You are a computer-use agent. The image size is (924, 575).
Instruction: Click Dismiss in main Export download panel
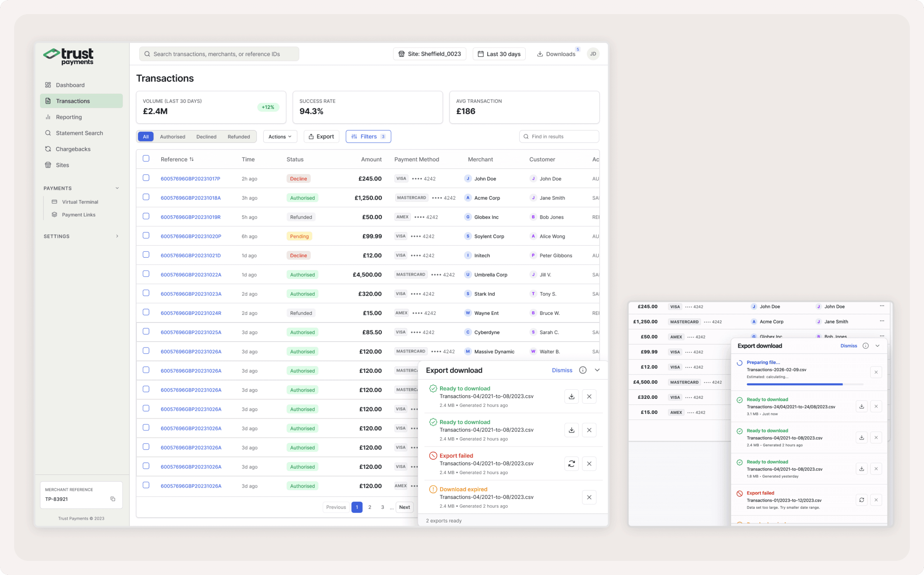point(562,370)
